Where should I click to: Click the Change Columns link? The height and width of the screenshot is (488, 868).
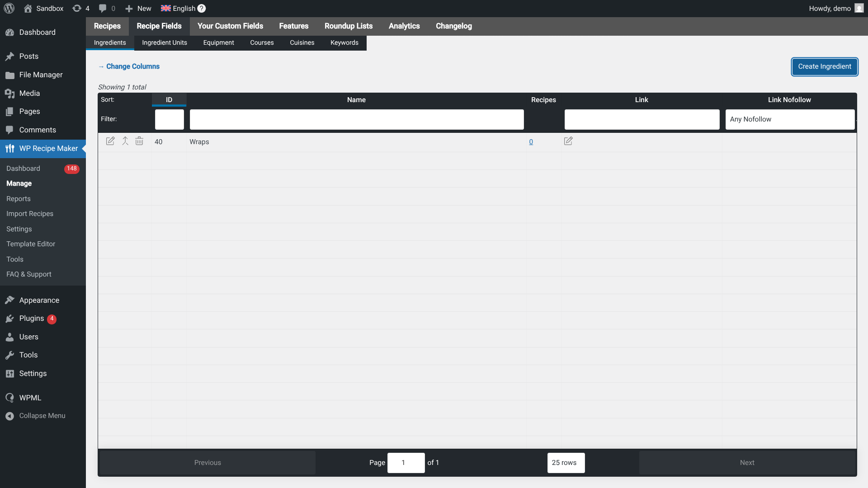click(133, 66)
